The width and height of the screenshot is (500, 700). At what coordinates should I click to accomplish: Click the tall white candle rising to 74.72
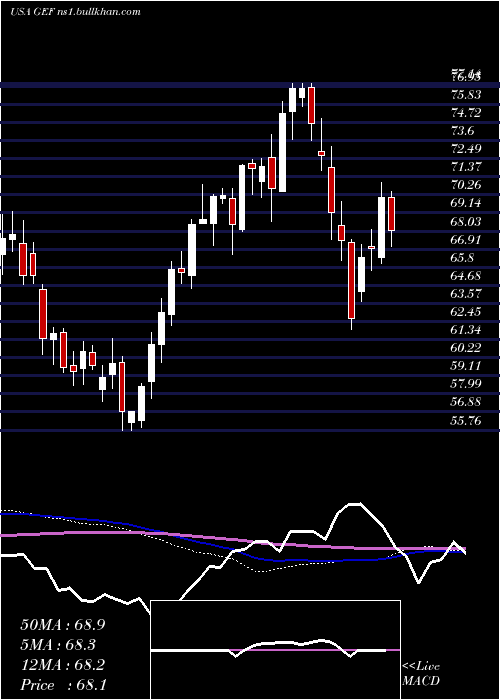pyautogui.click(x=282, y=152)
